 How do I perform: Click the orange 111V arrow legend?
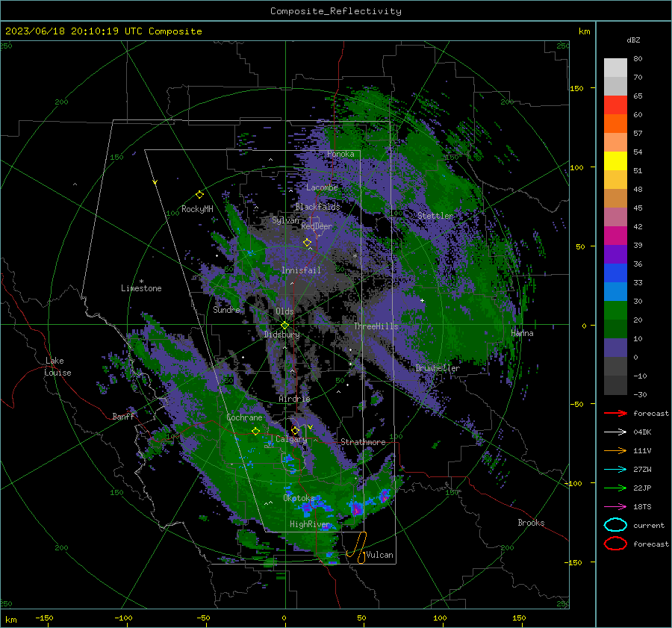tap(615, 450)
